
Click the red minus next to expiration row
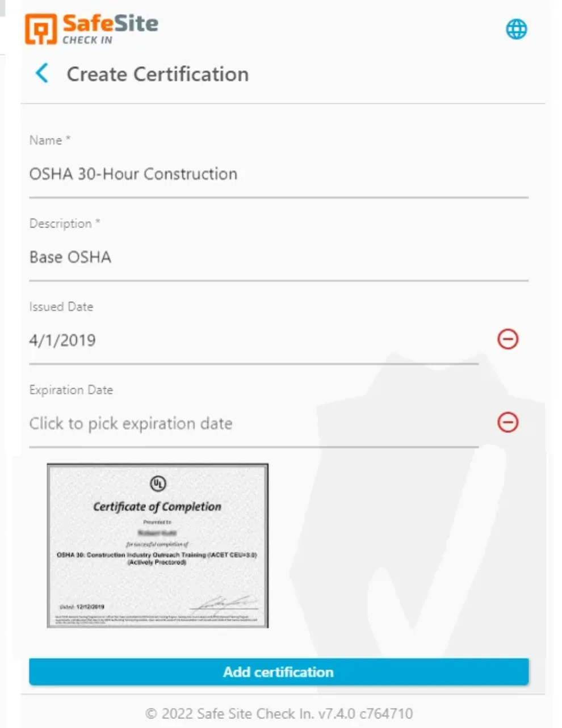click(508, 422)
